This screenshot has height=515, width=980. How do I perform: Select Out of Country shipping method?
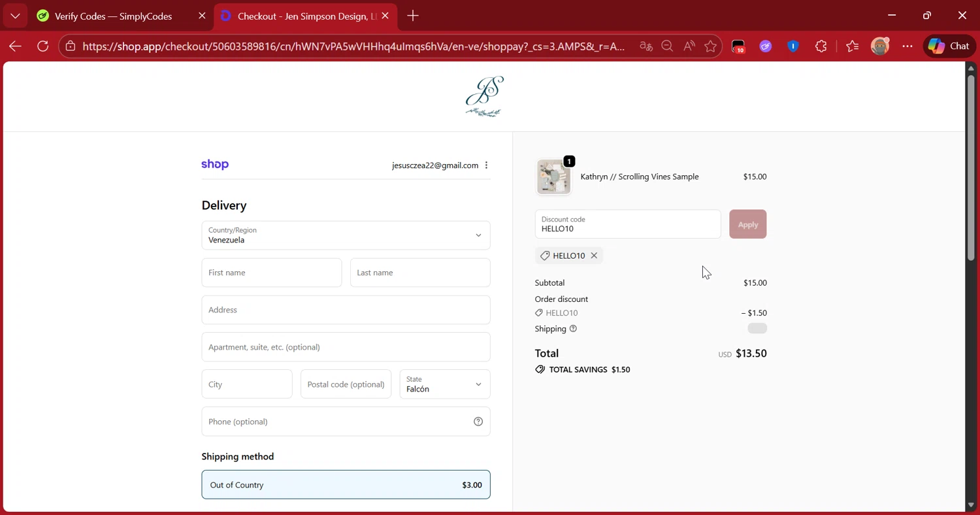[x=346, y=485]
